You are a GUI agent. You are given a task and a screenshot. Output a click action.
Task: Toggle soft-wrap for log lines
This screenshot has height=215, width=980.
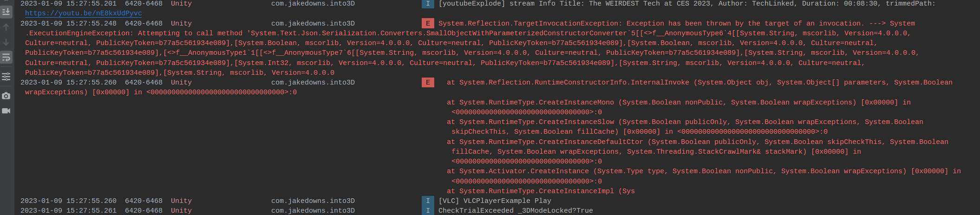6,58
